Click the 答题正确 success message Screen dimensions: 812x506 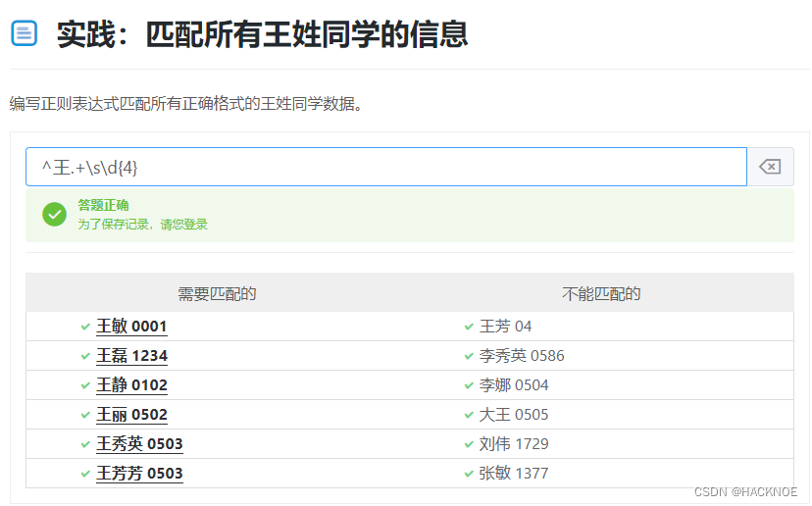click(x=103, y=205)
